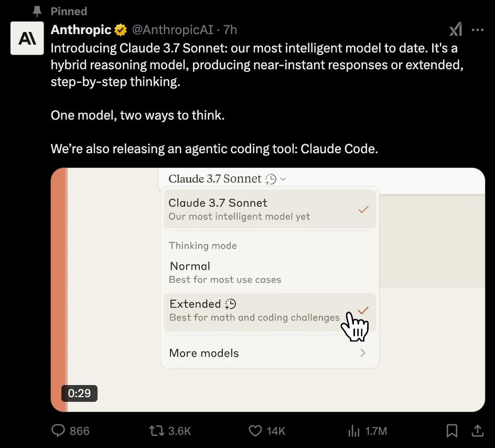The width and height of the screenshot is (495, 448).
Task: Click the 7h tweet timestamp
Action: 230,30
